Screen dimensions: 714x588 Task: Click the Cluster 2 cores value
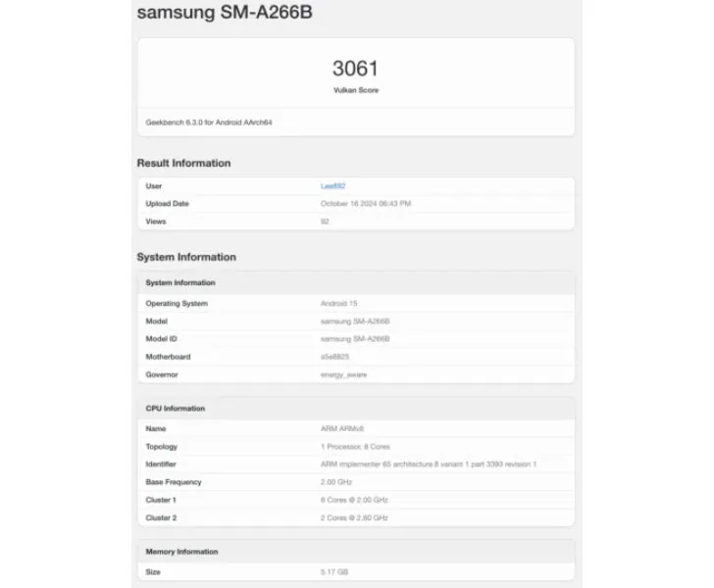tap(354, 517)
